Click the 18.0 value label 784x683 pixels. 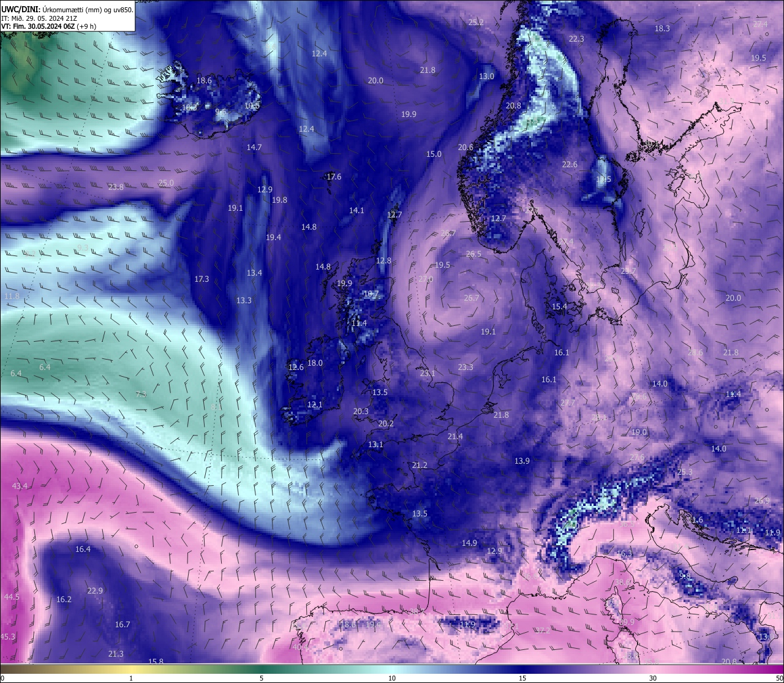tap(315, 363)
